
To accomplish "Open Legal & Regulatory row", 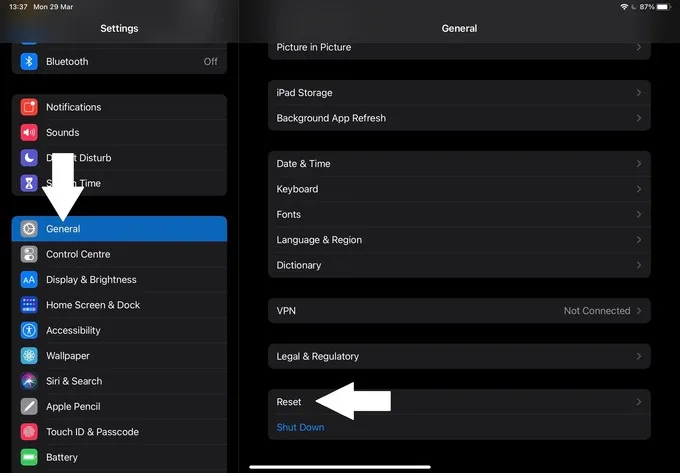I will (459, 356).
